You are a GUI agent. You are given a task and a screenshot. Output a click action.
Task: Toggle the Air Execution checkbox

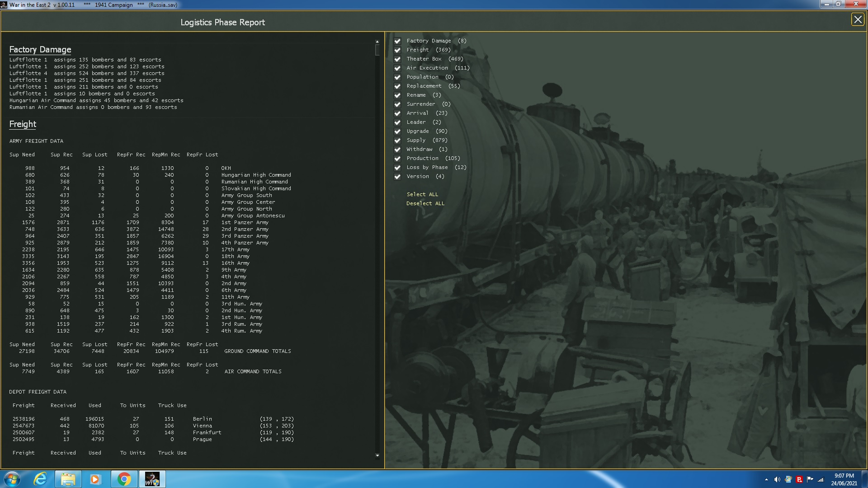tap(397, 68)
